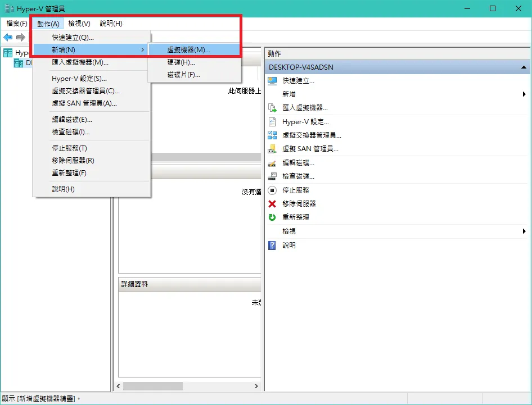
Task: Click the 動作 pane title
Action: (x=274, y=53)
